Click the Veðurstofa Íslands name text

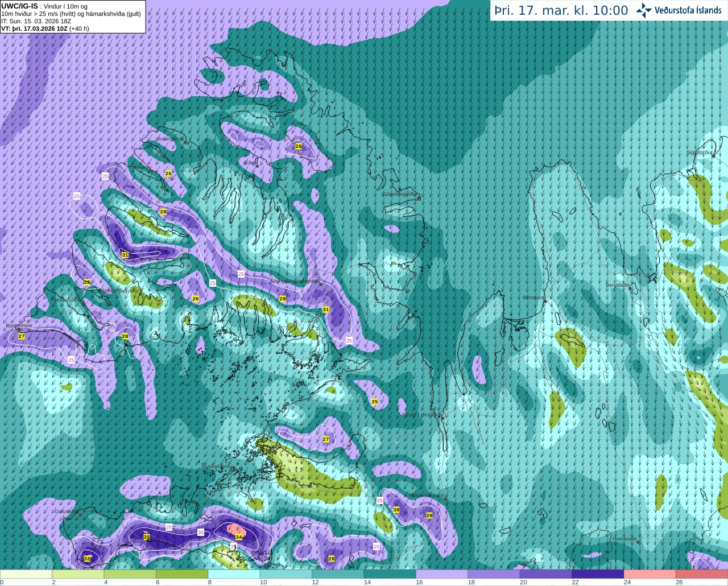coord(688,10)
